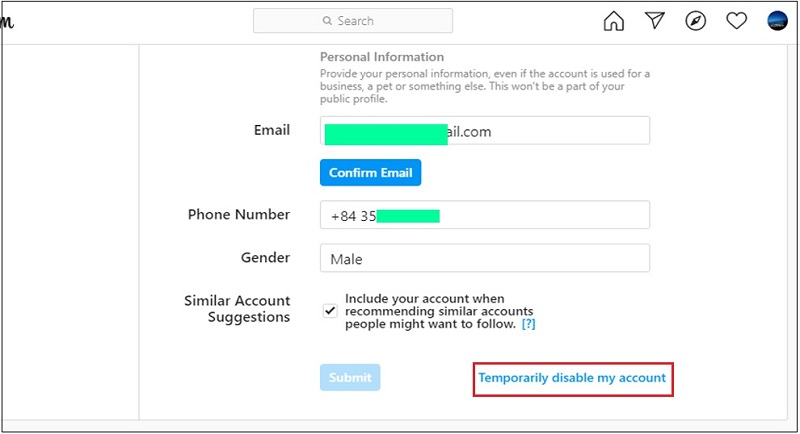Click the Email field label
800x434 pixels.
pos(271,130)
